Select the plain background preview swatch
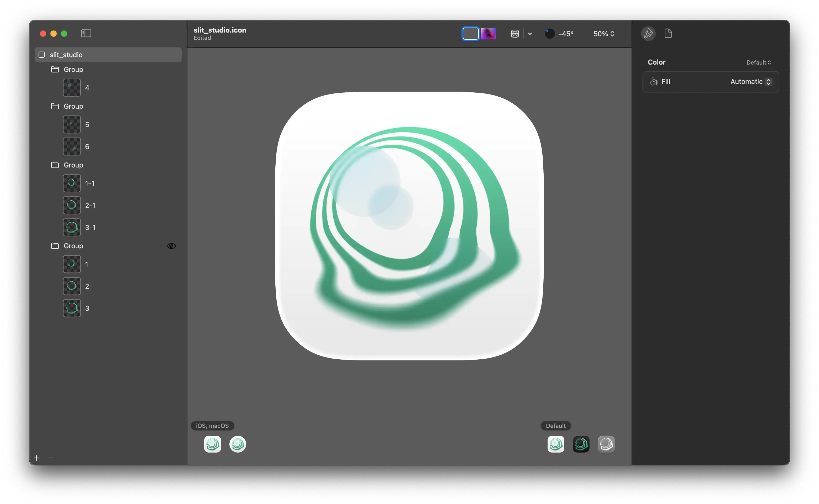 (x=470, y=34)
